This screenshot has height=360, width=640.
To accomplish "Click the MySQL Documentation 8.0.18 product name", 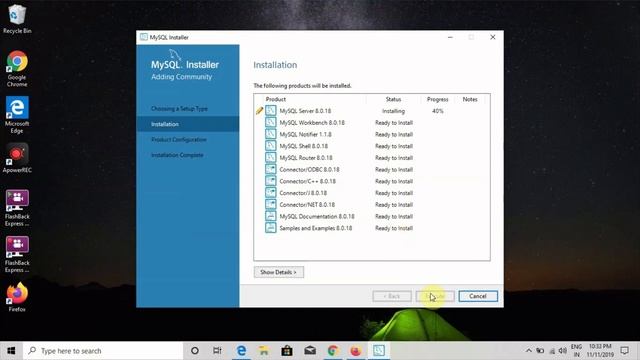I will [x=317, y=216].
